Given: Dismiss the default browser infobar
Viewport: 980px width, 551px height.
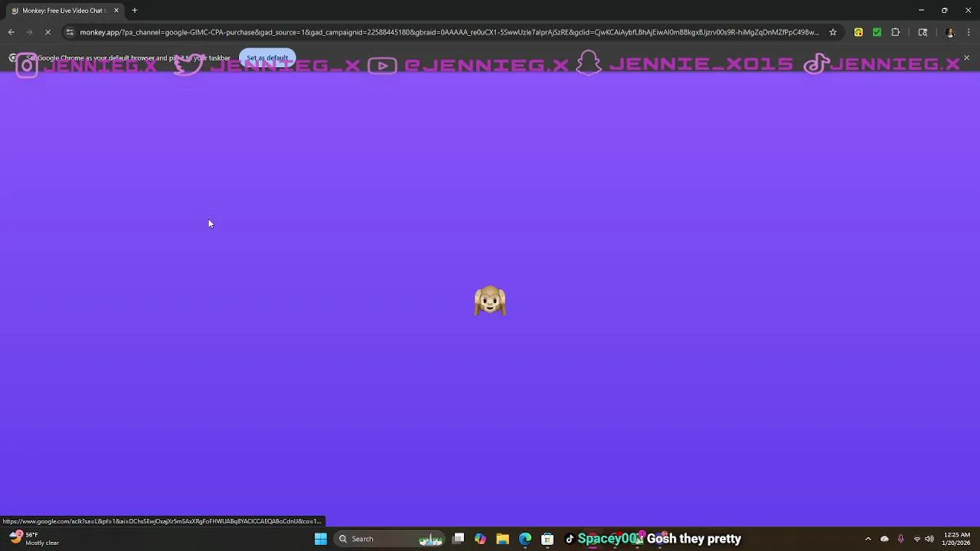Looking at the screenshot, I should point(966,58).
